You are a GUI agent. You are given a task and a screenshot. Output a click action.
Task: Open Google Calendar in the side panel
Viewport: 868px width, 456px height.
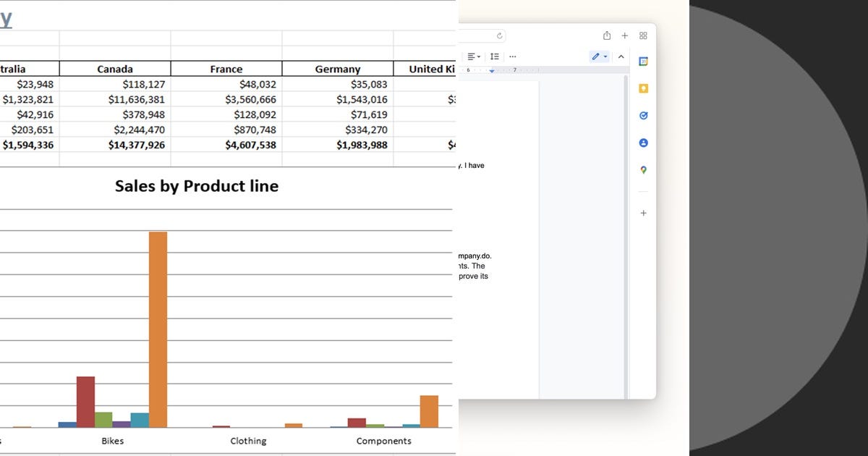643,62
